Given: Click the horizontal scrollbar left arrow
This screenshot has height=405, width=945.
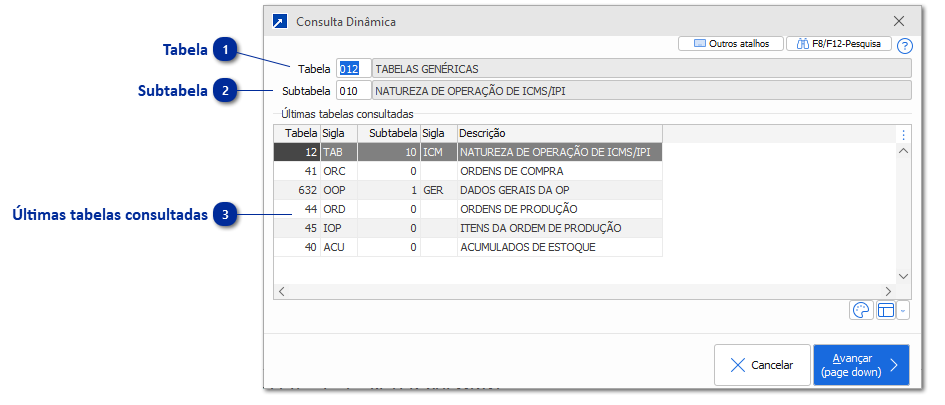Looking at the screenshot, I should tap(281, 291).
